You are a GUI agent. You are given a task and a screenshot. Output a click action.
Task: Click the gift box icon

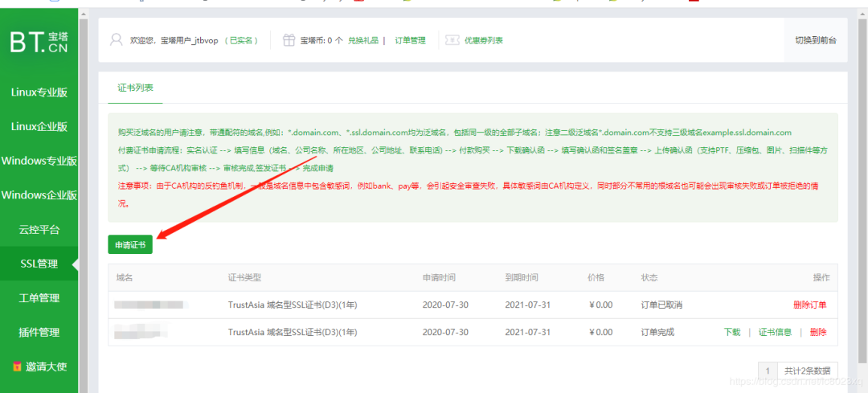289,40
